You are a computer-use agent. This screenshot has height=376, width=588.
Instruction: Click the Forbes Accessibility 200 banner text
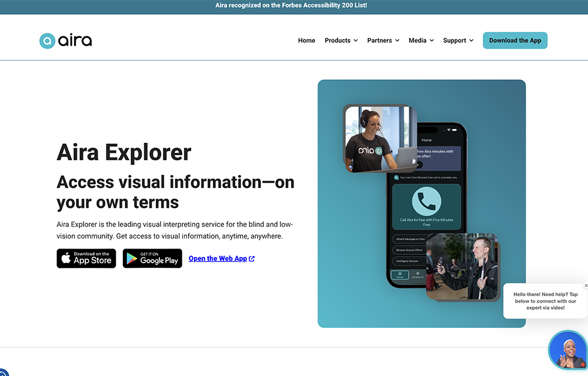coord(291,5)
